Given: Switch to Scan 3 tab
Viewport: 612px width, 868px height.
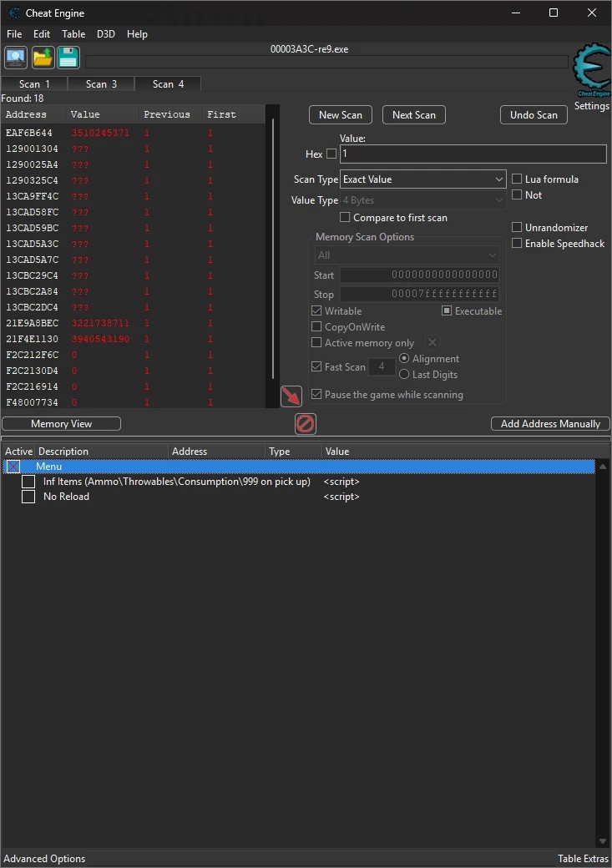Looking at the screenshot, I should [x=101, y=84].
